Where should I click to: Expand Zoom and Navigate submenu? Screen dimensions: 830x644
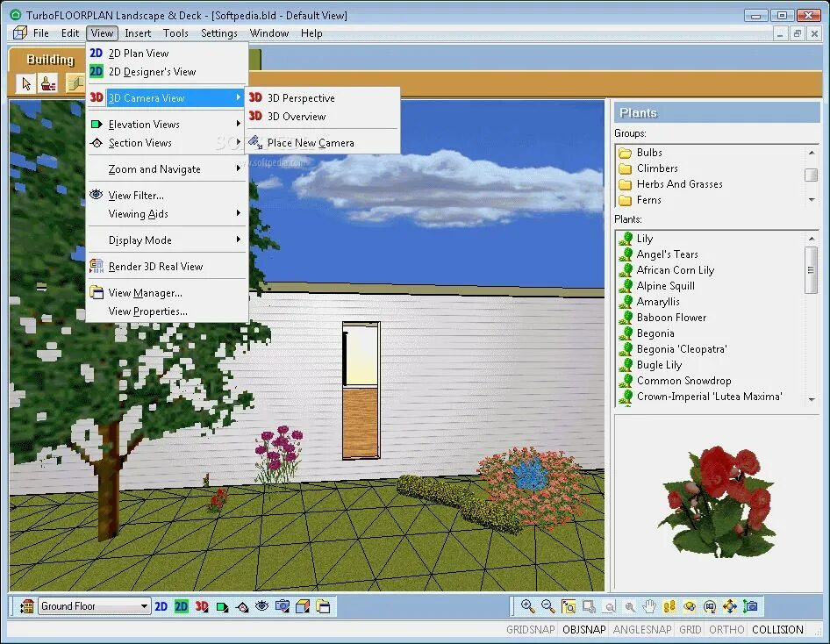(x=167, y=169)
